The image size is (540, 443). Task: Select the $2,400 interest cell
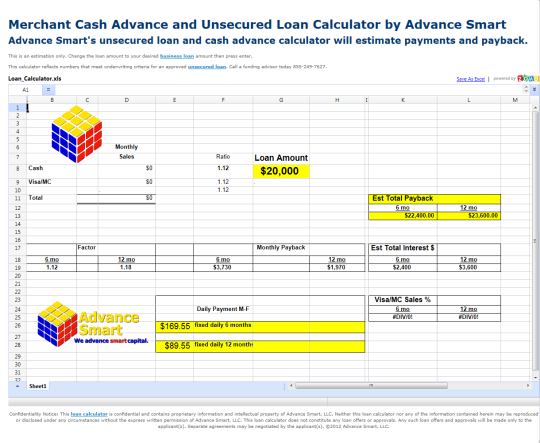403,268
